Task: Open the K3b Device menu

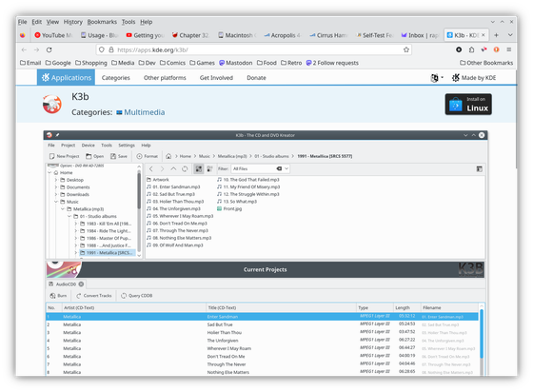Action: (x=88, y=145)
